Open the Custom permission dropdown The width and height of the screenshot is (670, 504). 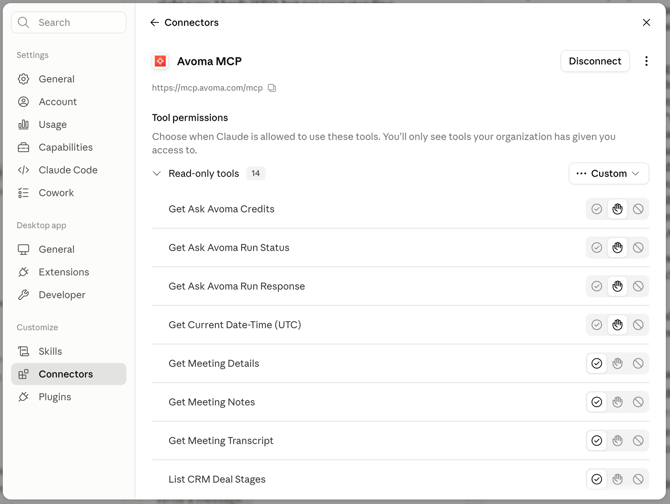608,173
